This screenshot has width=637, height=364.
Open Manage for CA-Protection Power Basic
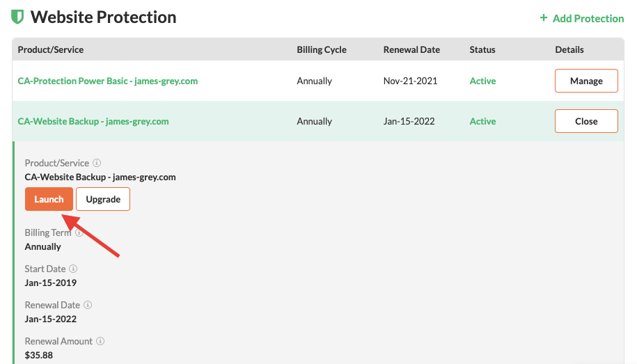coord(586,81)
